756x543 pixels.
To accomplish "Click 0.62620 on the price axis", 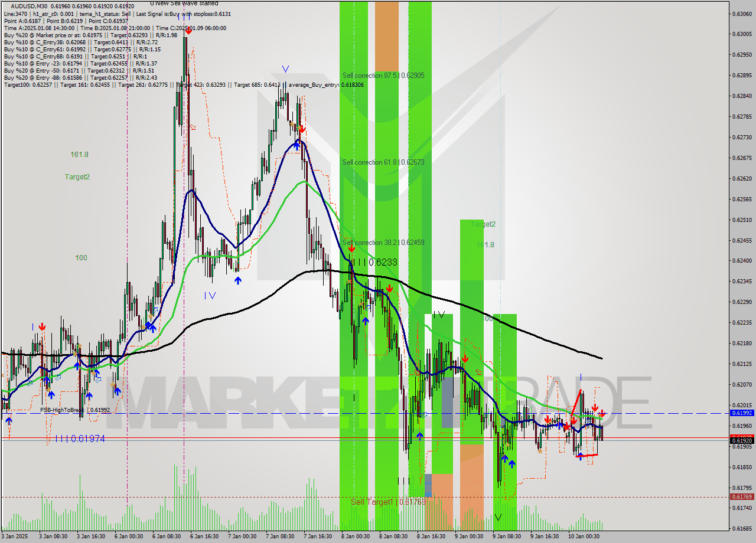I will (742, 178).
